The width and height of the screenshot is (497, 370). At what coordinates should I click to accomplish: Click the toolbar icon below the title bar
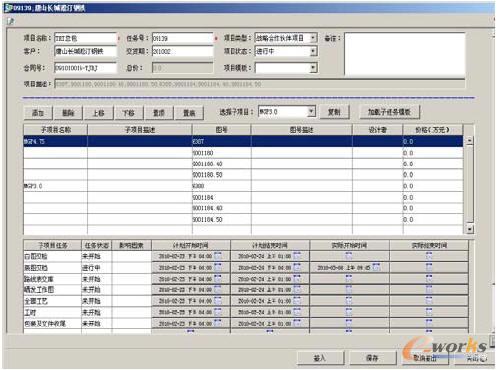point(10,21)
